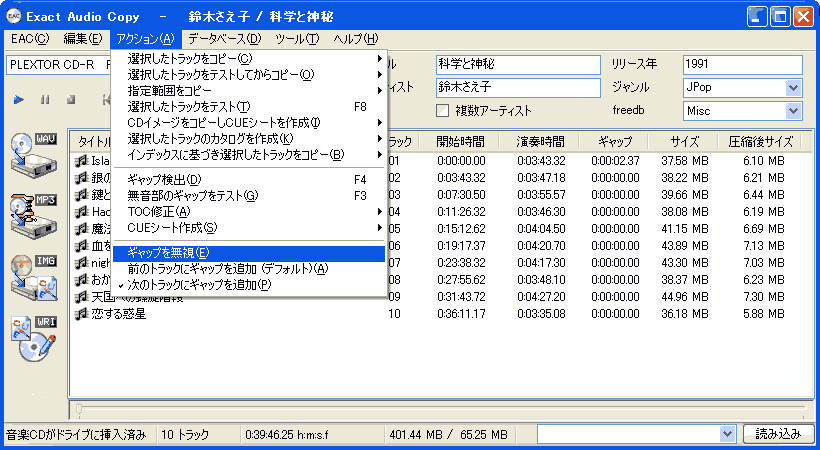Close the アクション(A) menu

[145, 39]
